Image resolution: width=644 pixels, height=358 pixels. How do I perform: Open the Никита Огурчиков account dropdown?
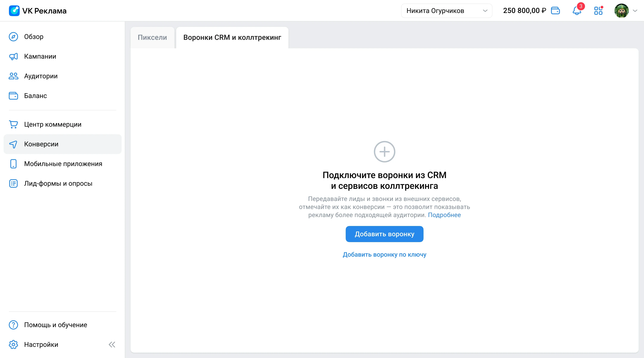tap(446, 11)
